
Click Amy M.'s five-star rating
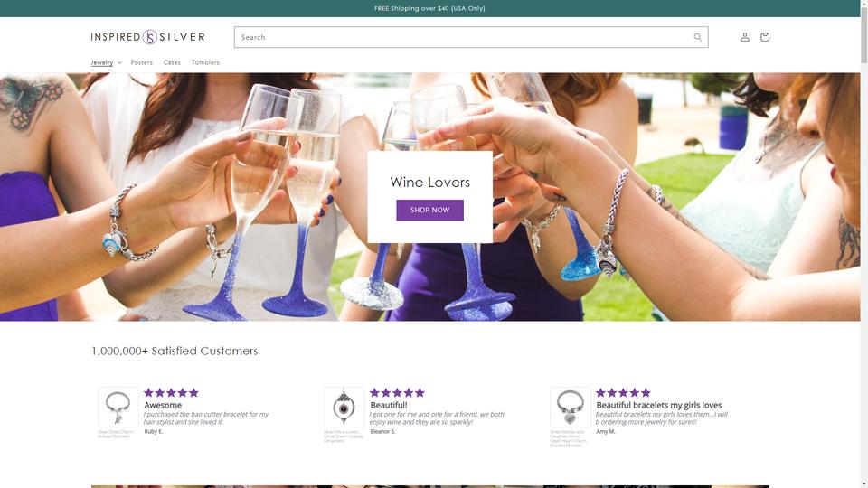point(623,393)
